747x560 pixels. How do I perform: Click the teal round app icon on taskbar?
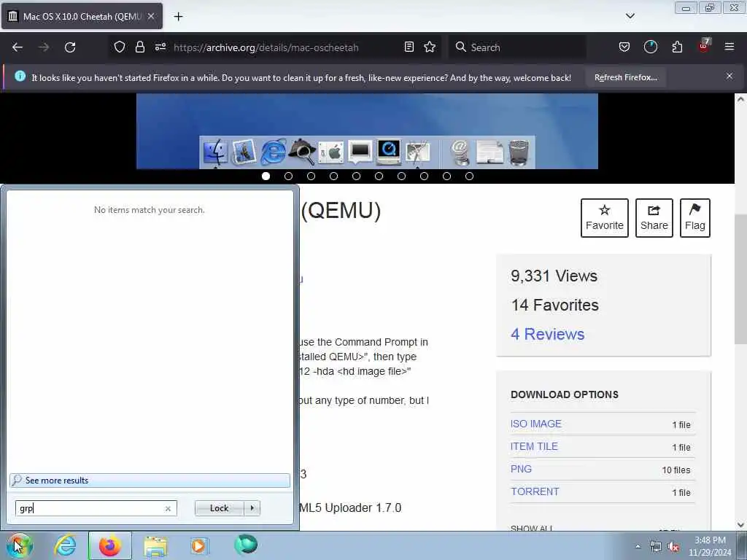(x=246, y=544)
